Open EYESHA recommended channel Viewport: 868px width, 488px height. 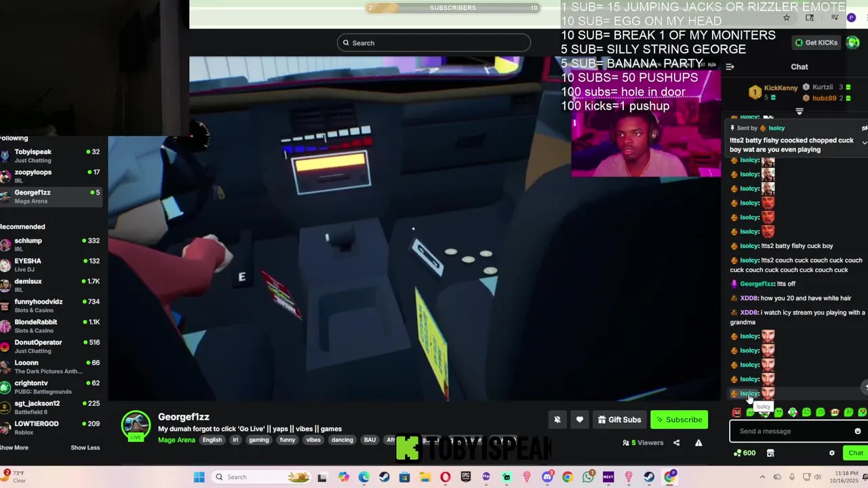coord(51,265)
